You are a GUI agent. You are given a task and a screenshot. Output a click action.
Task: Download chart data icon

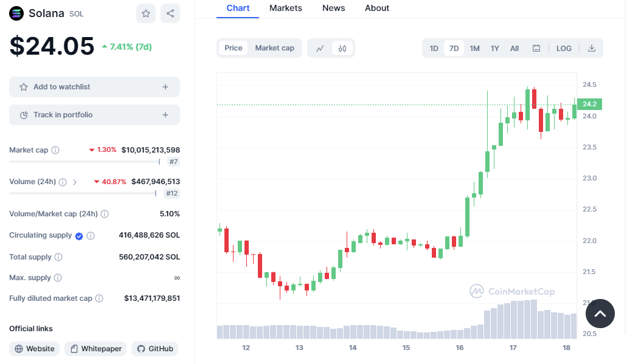[592, 49]
